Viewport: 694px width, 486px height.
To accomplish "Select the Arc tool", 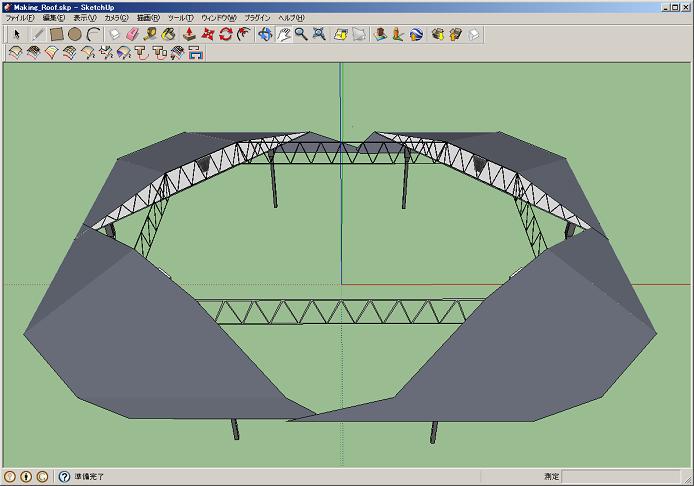I will pyautogui.click(x=93, y=34).
